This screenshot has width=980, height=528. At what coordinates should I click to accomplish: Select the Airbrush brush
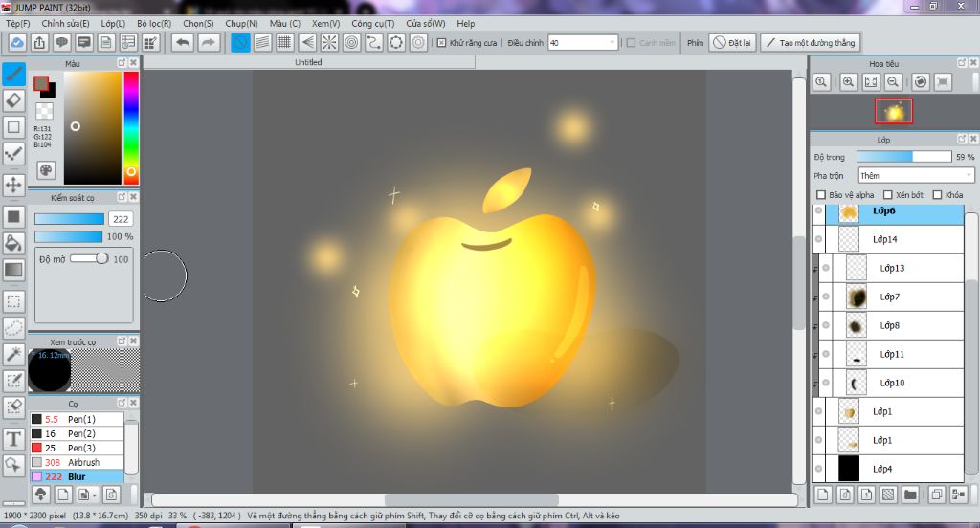click(x=77, y=462)
